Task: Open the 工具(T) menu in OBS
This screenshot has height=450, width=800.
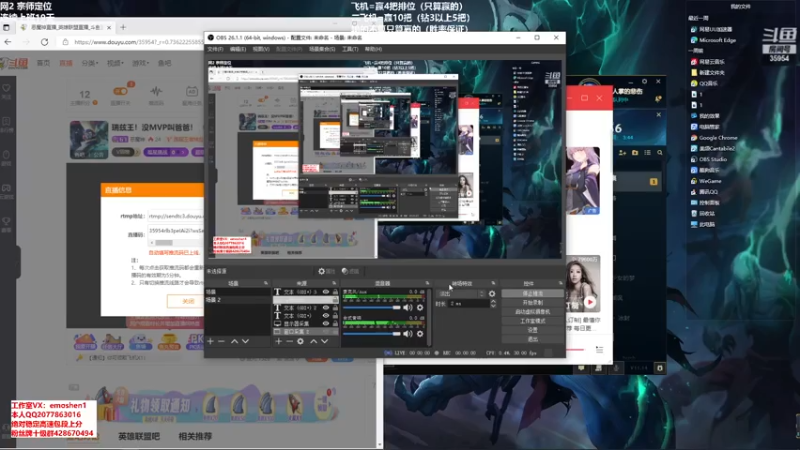Action: coord(350,49)
